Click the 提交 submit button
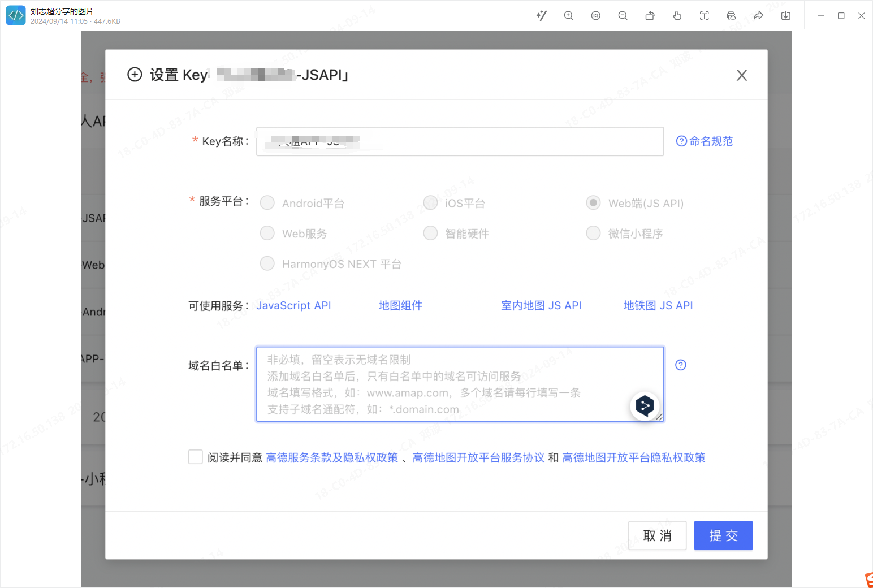This screenshot has height=588, width=873. click(x=723, y=535)
